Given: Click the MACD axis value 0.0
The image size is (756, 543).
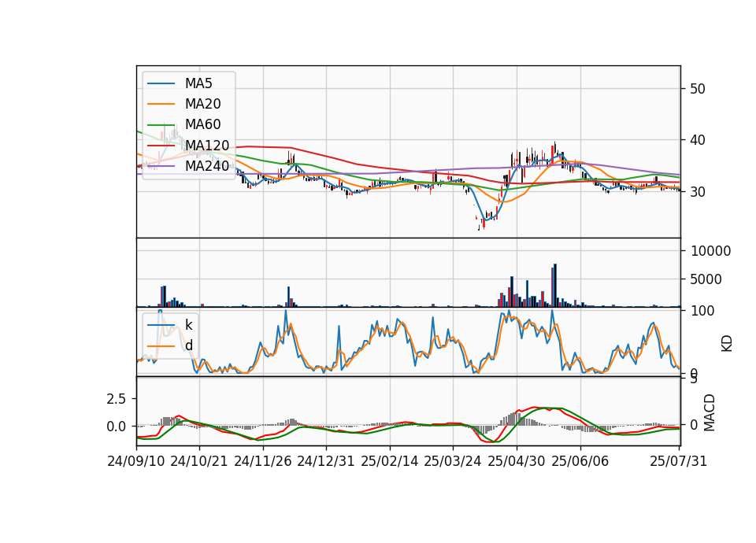Looking at the screenshot, I should 117,427.
